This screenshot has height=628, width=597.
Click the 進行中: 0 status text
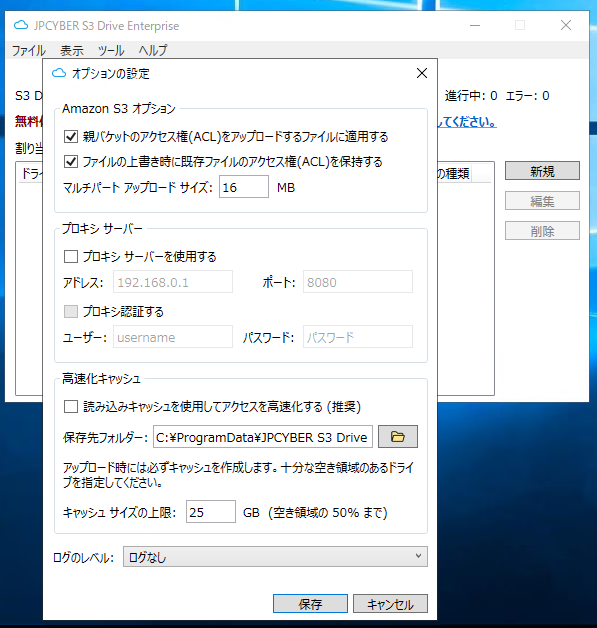[x=471, y=96]
